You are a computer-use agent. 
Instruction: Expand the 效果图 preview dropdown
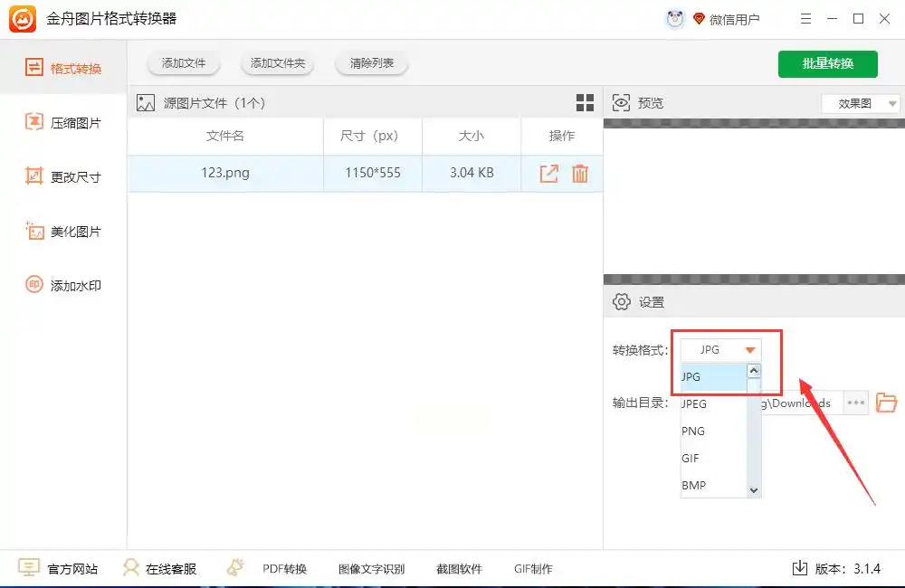pos(861,104)
